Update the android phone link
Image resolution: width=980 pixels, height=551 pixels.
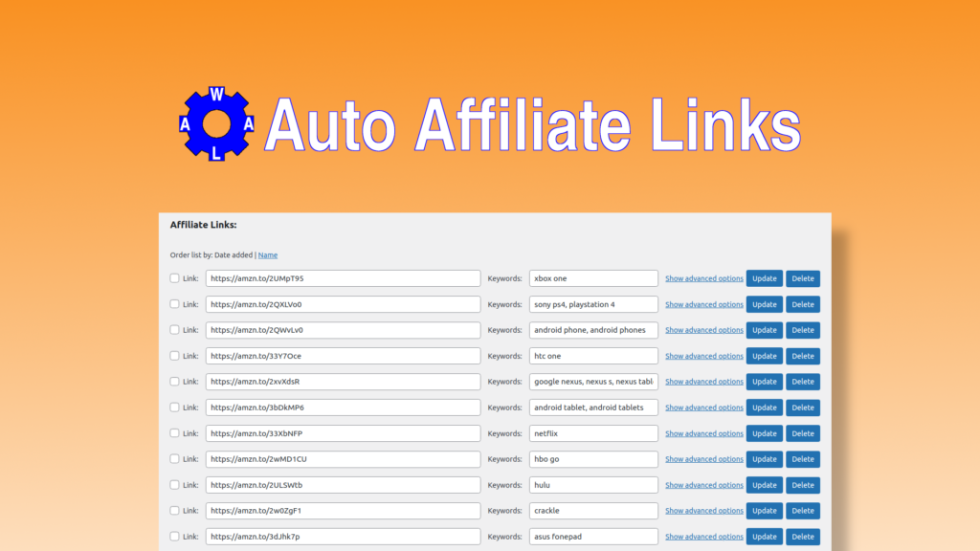click(x=764, y=330)
